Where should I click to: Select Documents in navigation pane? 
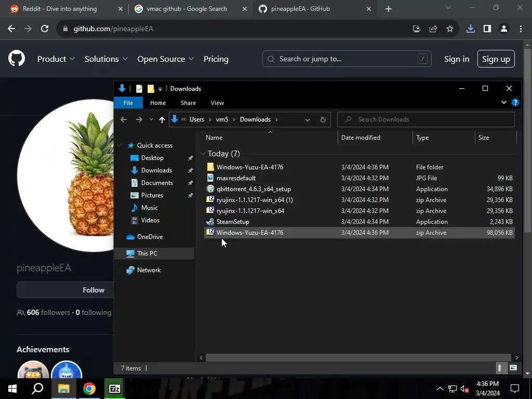pos(157,183)
